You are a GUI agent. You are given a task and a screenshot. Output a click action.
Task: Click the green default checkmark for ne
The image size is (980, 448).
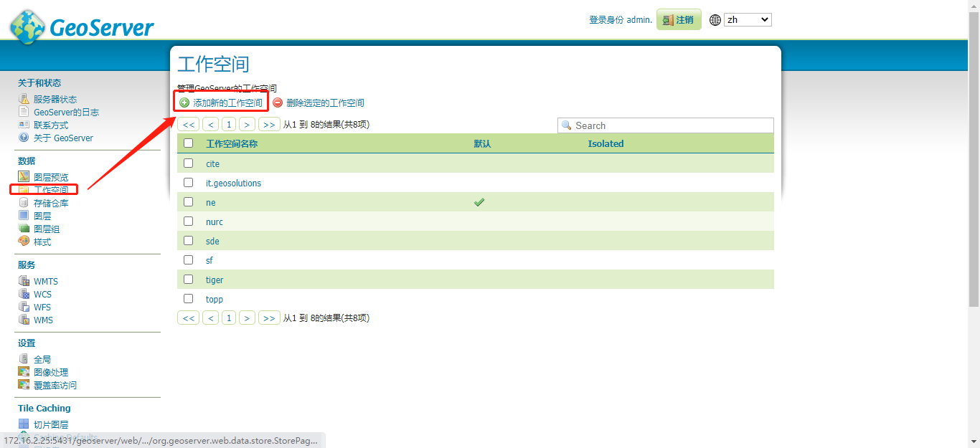pyautogui.click(x=479, y=202)
